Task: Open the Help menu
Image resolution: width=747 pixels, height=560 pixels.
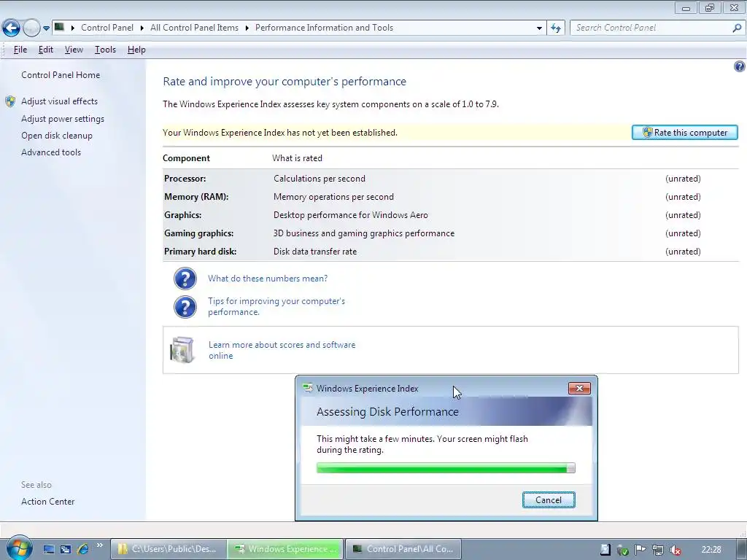Action: [136, 50]
